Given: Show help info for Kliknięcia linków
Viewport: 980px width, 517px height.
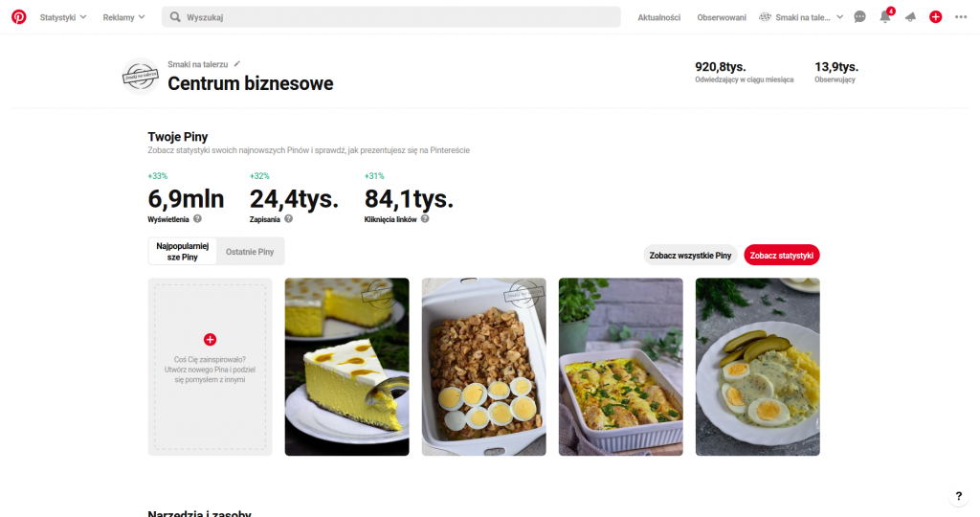Looking at the screenshot, I should (425, 219).
